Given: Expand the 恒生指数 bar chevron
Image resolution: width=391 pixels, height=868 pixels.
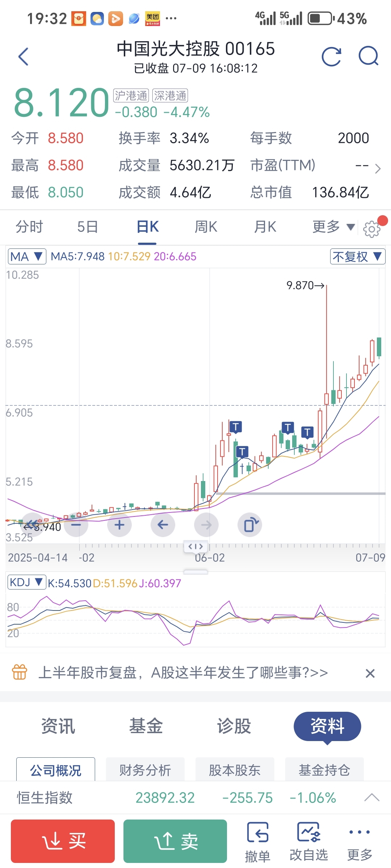Looking at the screenshot, I should [372, 798].
